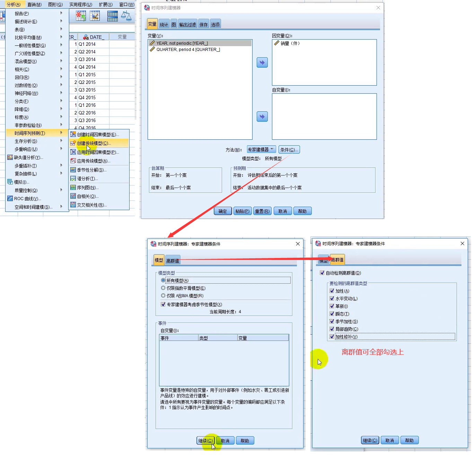This screenshot has height=456, width=476.
Task: Expand the 质量控制(Q) submenu arrow
Action: point(61,190)
